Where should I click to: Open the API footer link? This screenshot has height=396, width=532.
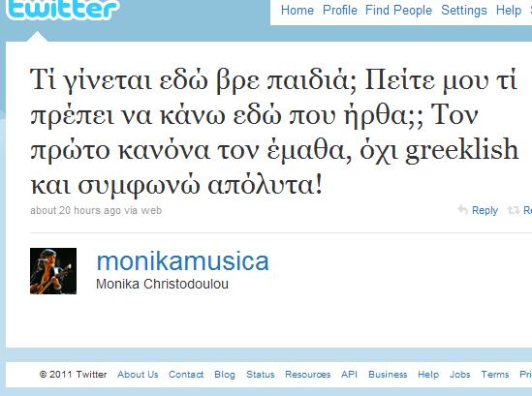point(349,375)
